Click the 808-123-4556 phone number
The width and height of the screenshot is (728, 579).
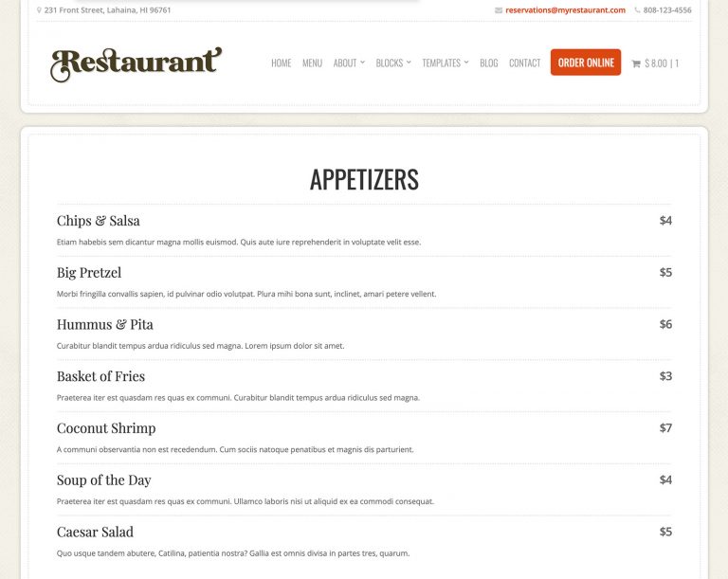[x=667, y=10]
